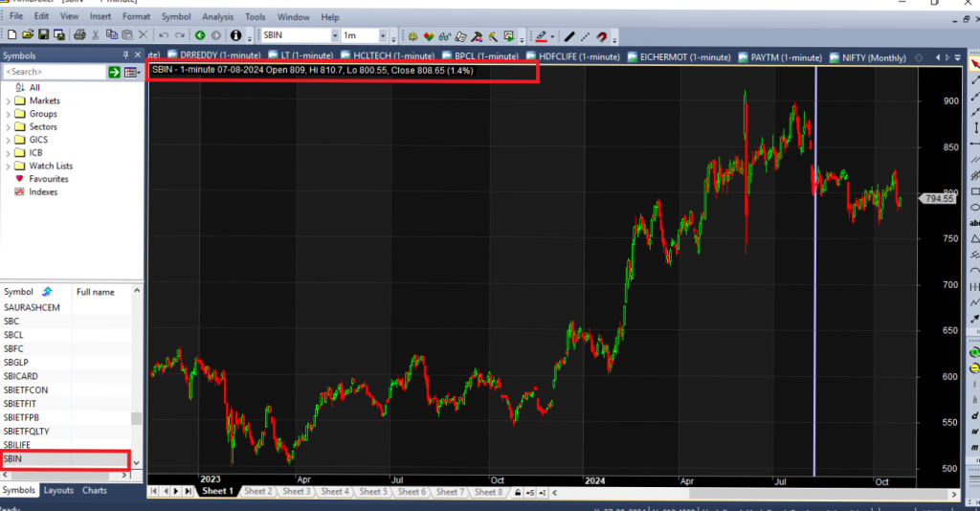Viewport: 980px width, 511px height.
Task: Open the symbol list filter dropdown
Action: click(x=132, y=73)
